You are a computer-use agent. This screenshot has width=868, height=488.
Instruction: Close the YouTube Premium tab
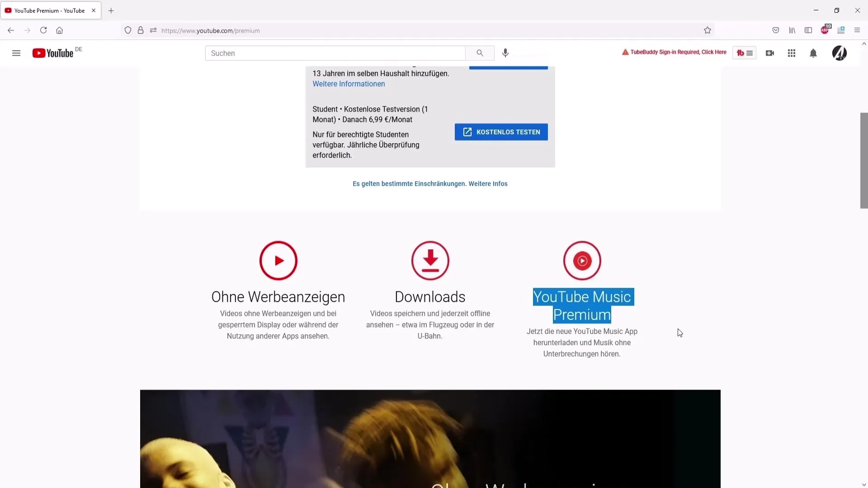click(x=94, y=10)
